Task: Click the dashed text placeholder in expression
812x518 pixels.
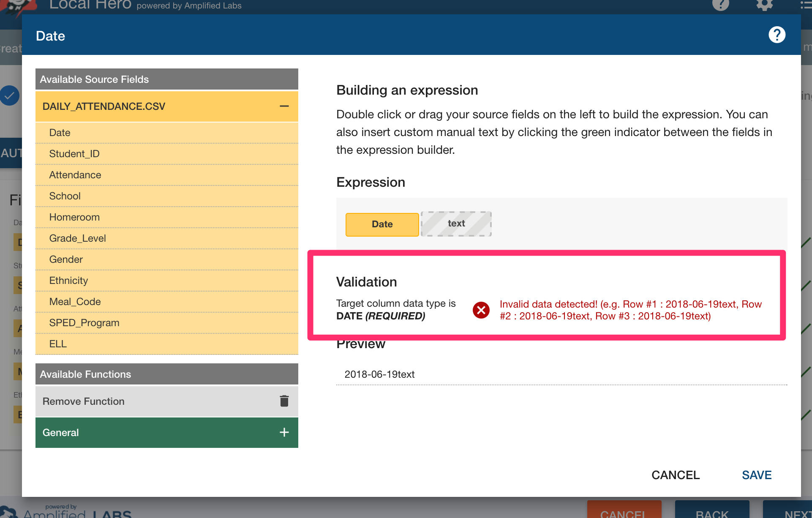Action: coord(456,224)
